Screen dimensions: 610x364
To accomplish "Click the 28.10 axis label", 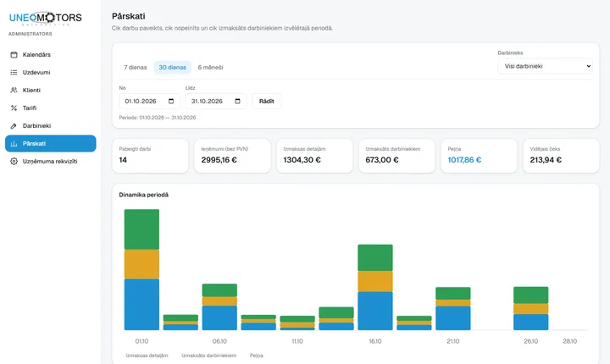I will point(569,341).
